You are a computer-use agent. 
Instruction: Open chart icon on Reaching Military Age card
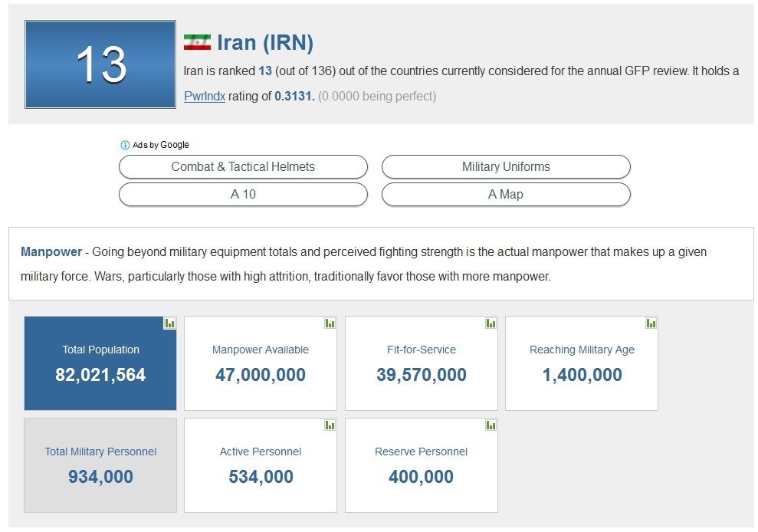(651, 323)
